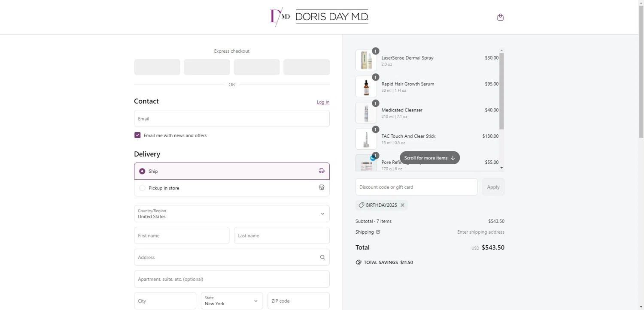Click the cart items list scrollbar thumb
Image resolution: width=644 pixels, height=310 pixels.
(501, 91)
